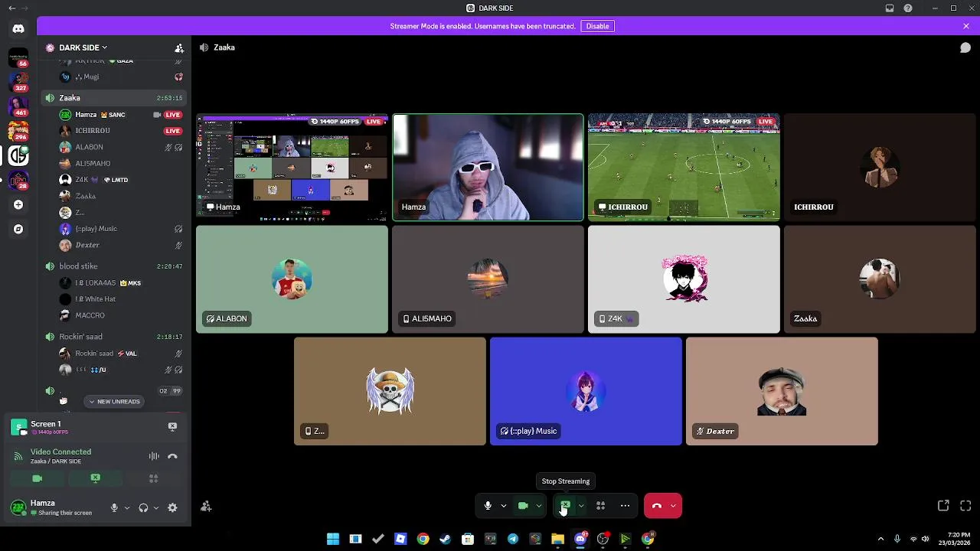
Task: Select Dexter participant tile
Action: click(782, 391)
